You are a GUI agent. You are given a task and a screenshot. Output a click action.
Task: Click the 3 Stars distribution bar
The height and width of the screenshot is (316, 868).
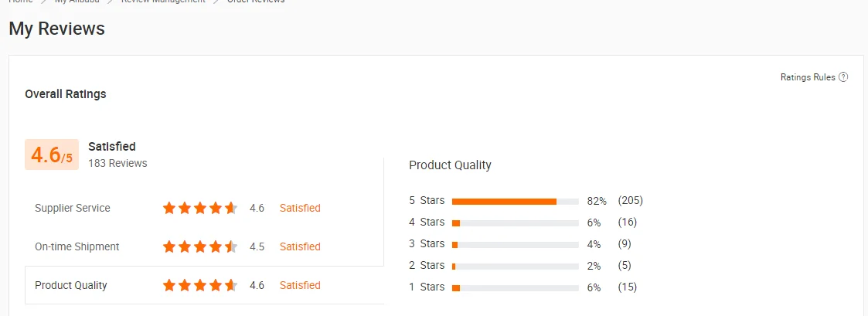coord(515,244)
